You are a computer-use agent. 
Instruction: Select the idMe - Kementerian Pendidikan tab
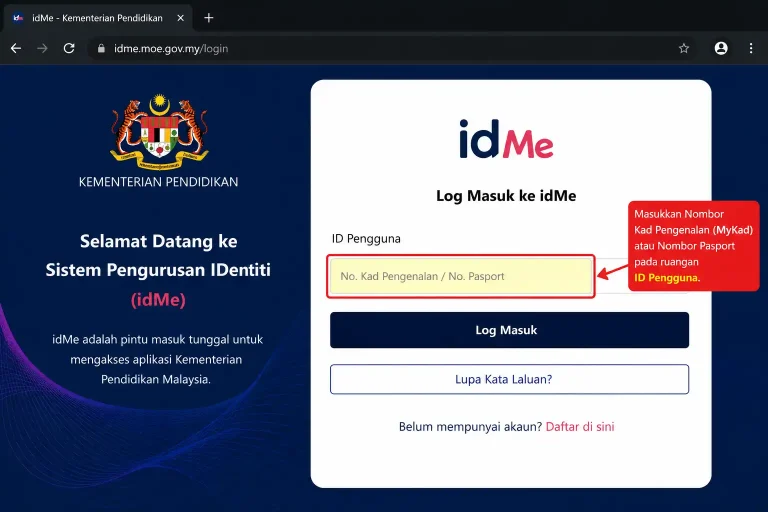98,18
